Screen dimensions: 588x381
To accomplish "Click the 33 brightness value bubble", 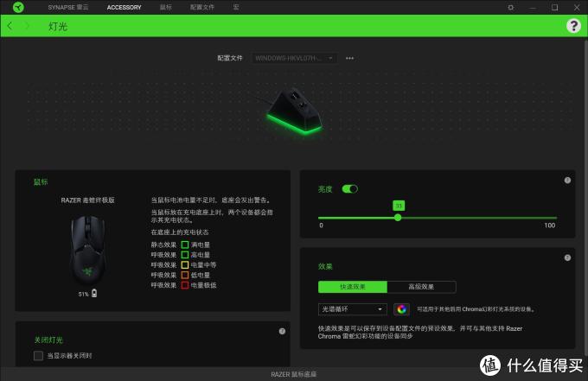I will tap(399, 206).
